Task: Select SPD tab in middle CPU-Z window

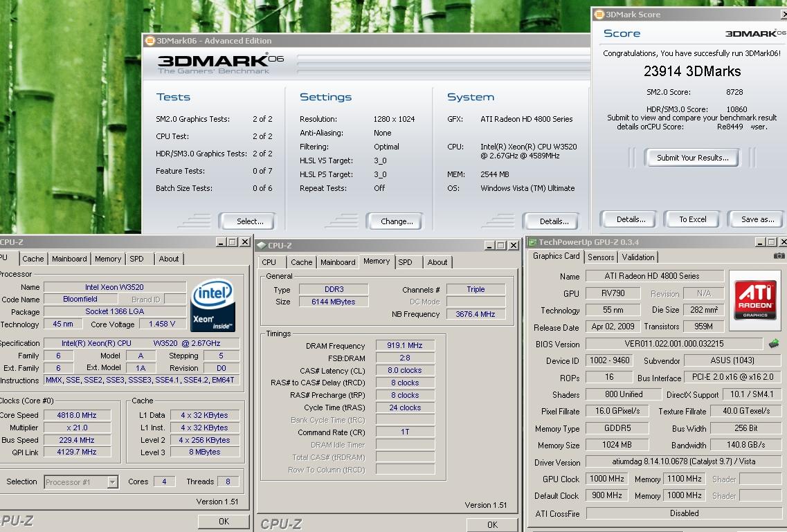Action: click(x=405, y=262)
